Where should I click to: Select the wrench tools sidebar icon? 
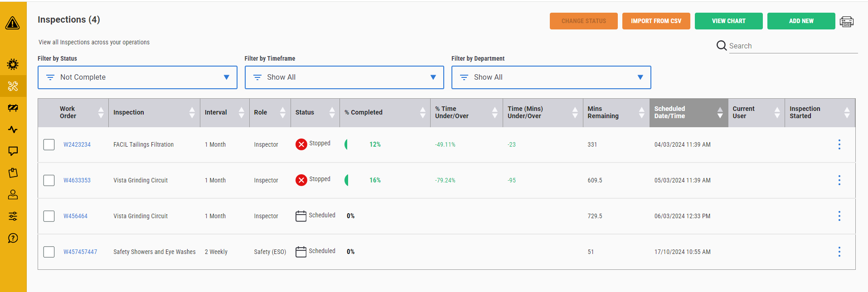(x=13, y=86)
